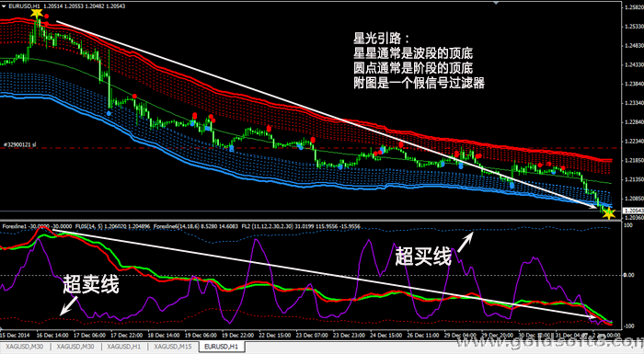
Task: Switch to the XAGUSD,H1 chart tab
Action: [x=123, y=347]
